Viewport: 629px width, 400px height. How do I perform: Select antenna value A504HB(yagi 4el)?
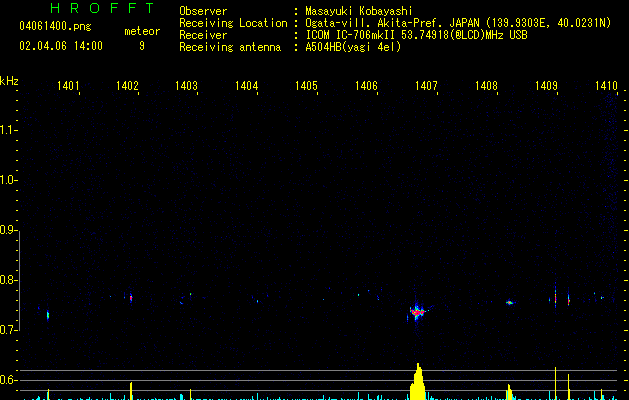[353, 47]
